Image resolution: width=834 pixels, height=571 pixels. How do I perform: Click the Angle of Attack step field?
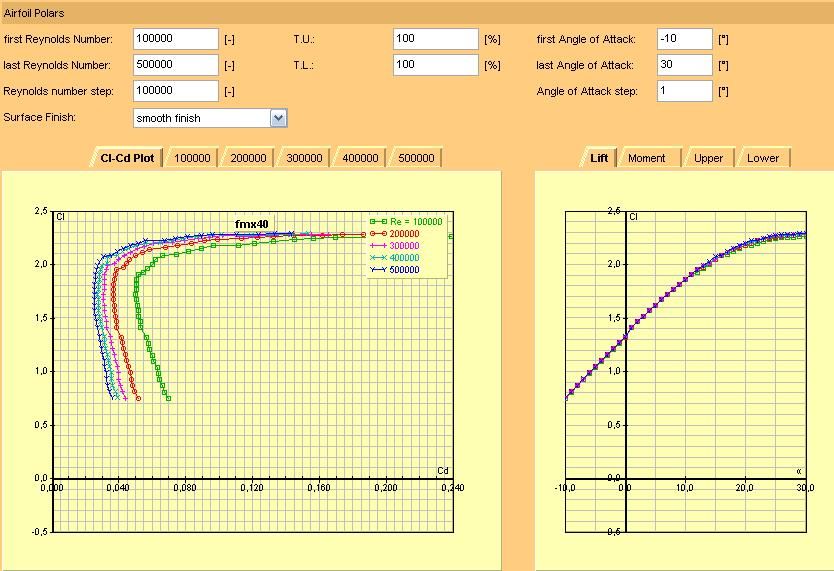pyautogui.click(x=685, y=91)
